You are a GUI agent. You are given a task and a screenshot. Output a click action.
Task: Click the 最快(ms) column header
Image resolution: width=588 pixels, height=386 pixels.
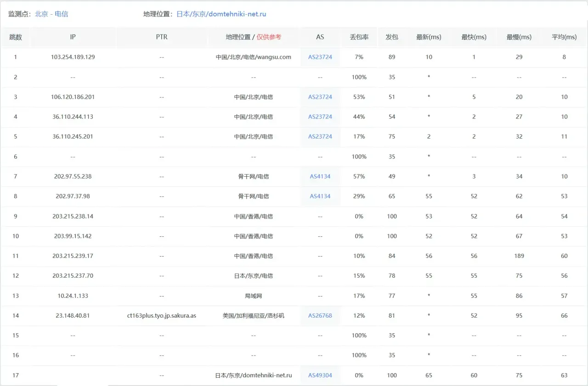[474, 37]
